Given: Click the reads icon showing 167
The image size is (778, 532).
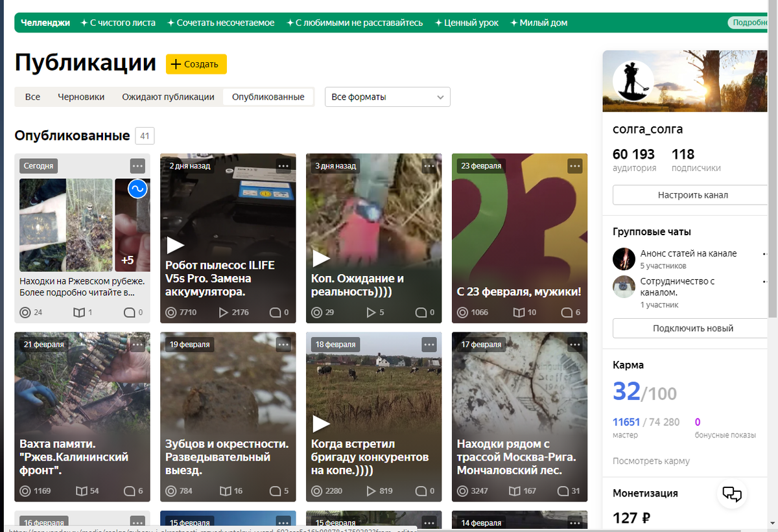Looking at the screenshot, I should tap(516, 491).
